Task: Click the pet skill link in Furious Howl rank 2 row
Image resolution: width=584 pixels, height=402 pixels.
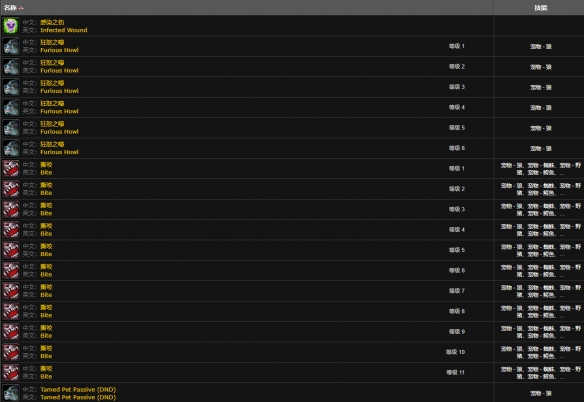Action: click(540, 67)
